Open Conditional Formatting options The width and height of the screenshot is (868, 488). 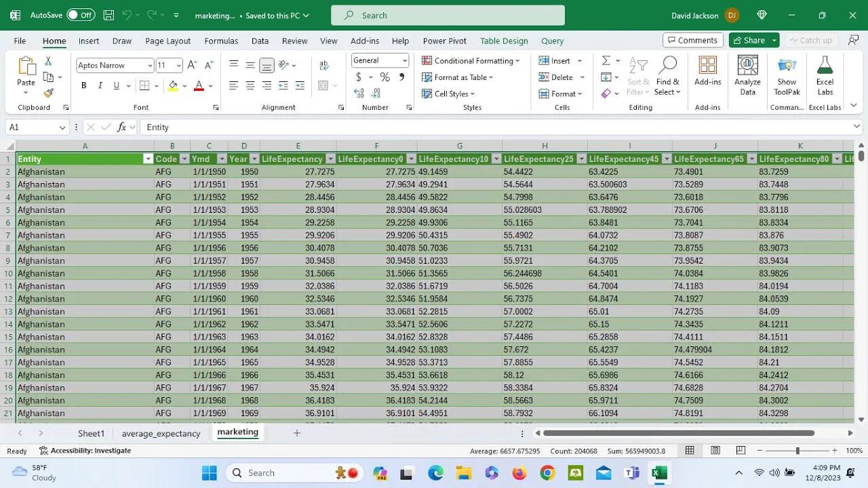[x=471, y=60]
